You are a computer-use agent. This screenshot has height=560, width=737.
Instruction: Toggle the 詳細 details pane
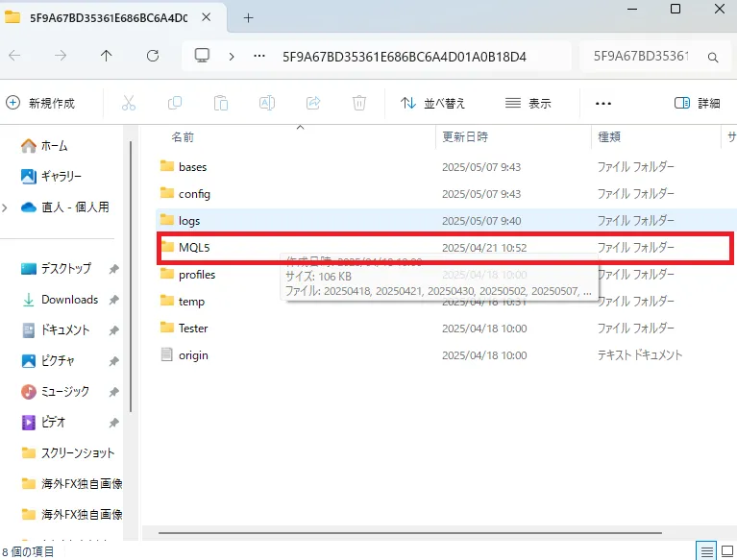click(x=697, y=103)
